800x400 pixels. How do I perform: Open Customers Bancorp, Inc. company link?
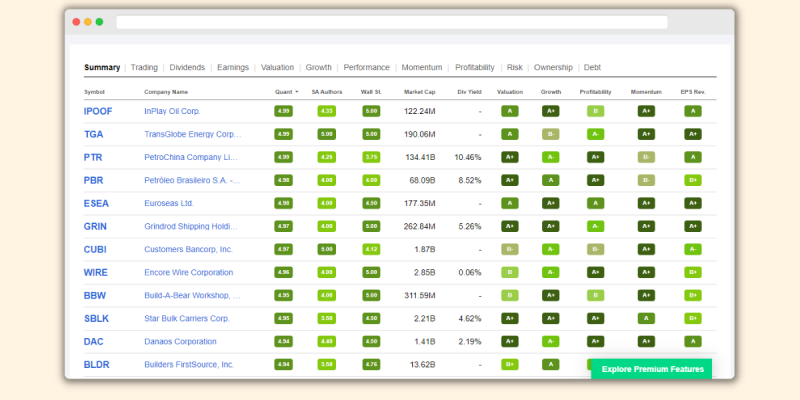tap(188, 249)
